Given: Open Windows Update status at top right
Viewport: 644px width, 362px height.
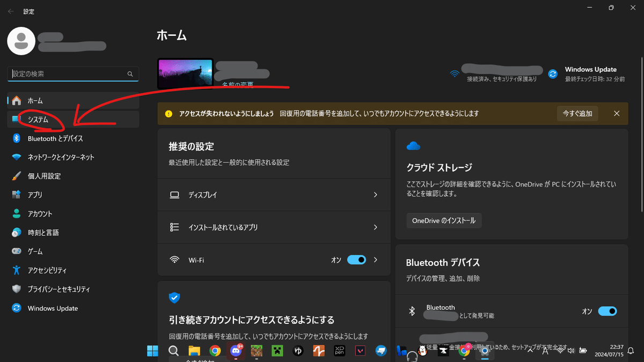Looking at the screenshot, I should 587,73.
